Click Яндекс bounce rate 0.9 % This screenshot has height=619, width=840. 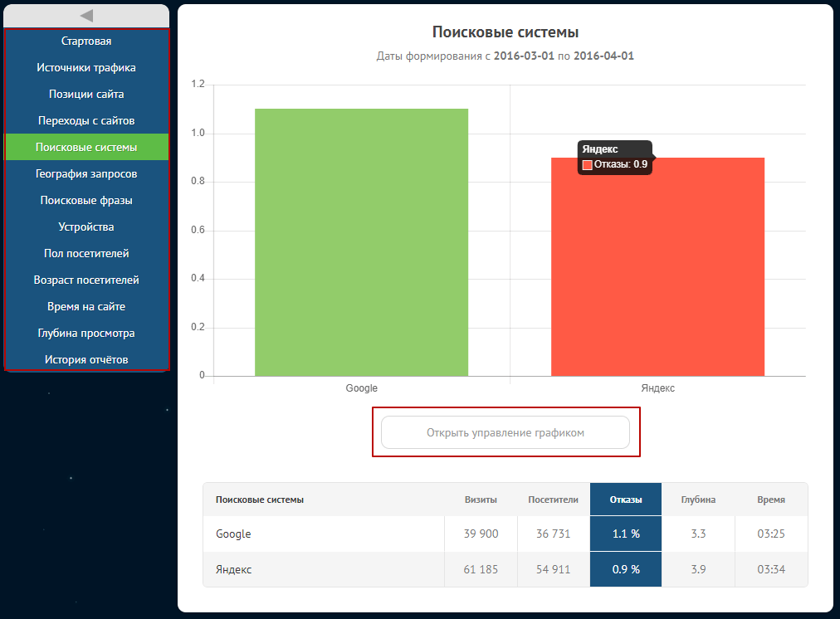tap(626, 570)
